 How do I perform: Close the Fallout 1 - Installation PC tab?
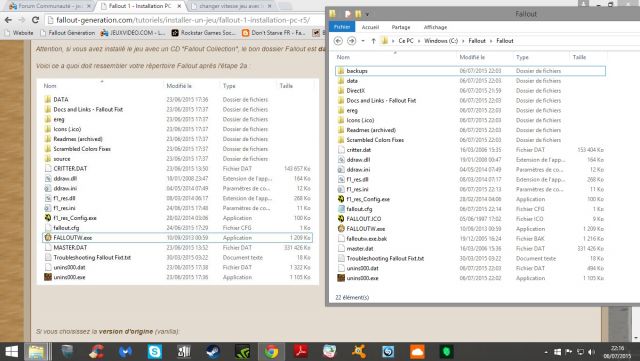(x=179, y=6)
